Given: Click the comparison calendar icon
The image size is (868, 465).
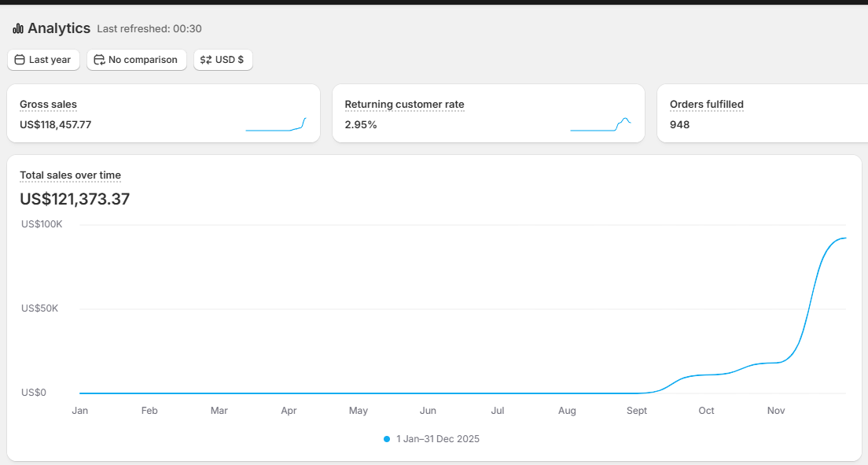Looking at the screenshot, I should [x=99, y=60].
